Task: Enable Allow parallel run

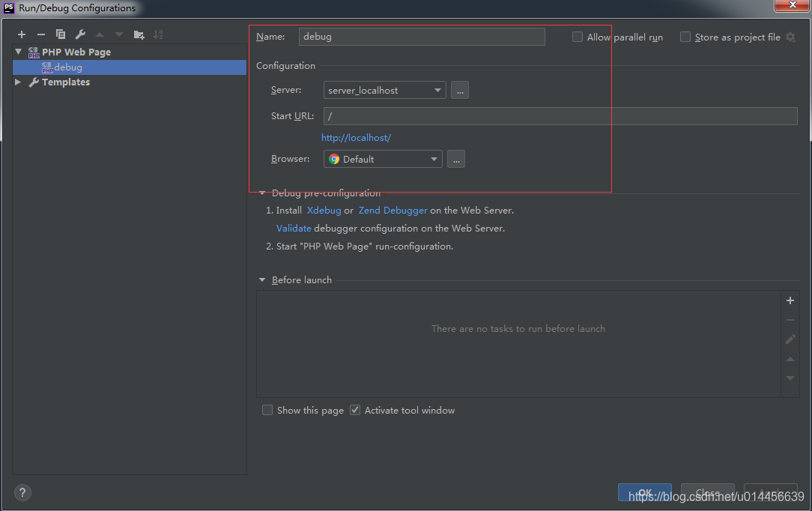Action: pos(578,36)
